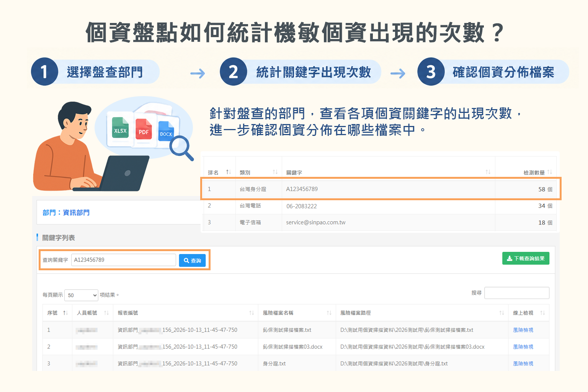The width and height of the screenshot is (588, 392).
Task: Click the 人員帳號 column sort arrows
Action: (106, 313)
